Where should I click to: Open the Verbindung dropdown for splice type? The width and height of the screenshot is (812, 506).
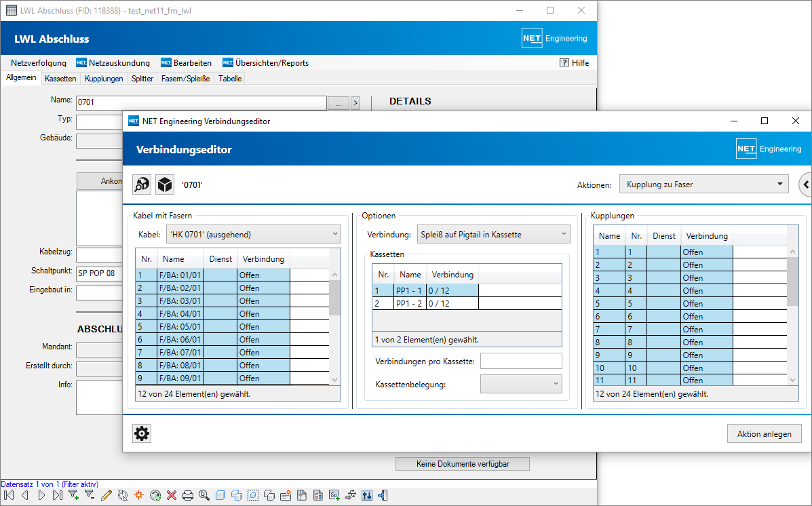(493, 235)
